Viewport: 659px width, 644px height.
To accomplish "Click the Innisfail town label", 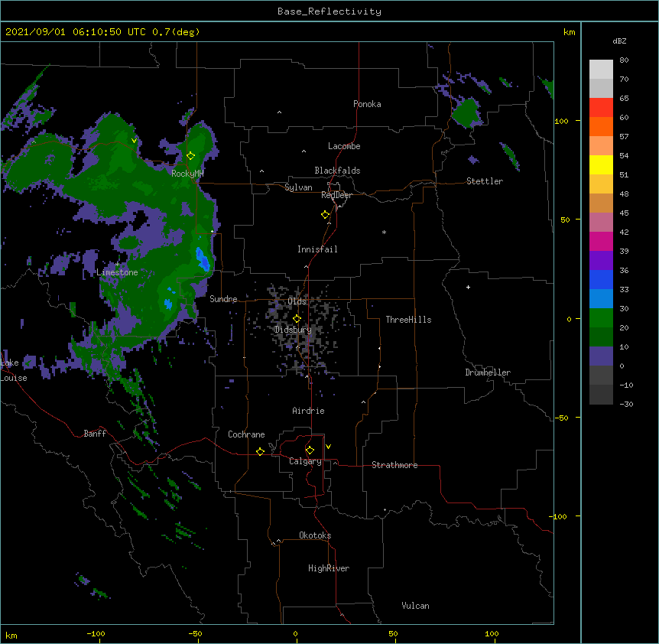I will (x=317, y=249).
